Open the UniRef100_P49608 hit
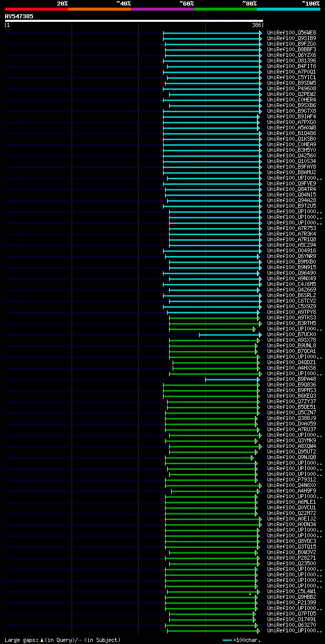The width and height of the screenshot is (325, 644). click(x=292, y=88)
